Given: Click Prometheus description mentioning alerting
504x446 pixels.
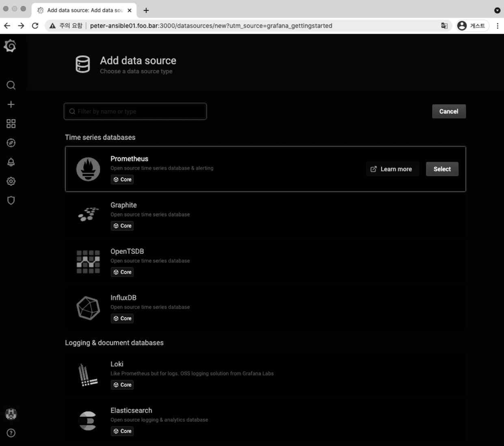Looking at the screenshot, I should pyautogui.click(x=162, y=168).
